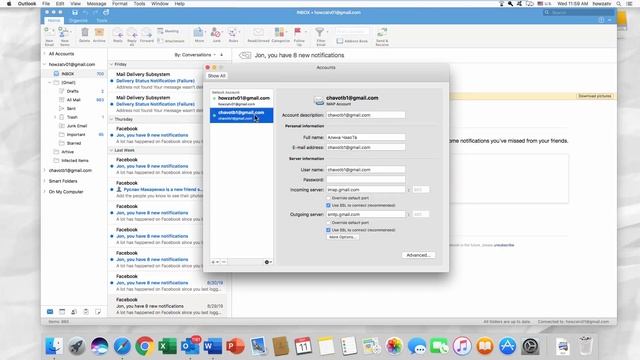Click the Mail view icon in bottom navigation
640x360 pixels.
click(x=50, y=311)
